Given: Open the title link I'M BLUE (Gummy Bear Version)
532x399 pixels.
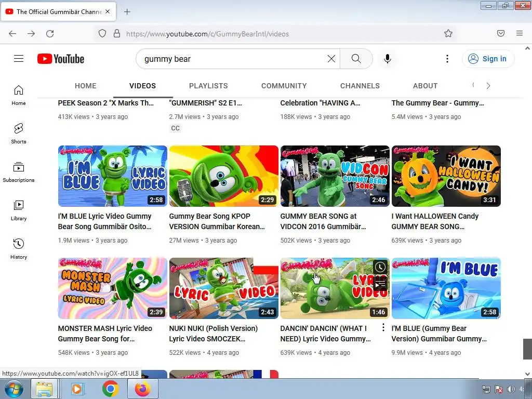Looking at the screenshot, I should point(439,334).
